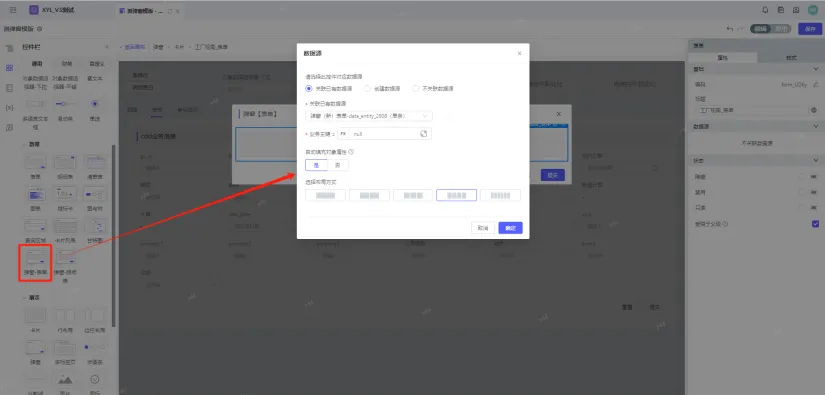Click the 确定 button in the data source dialog
Screen dimensions: 825x395
pos(510,228)
